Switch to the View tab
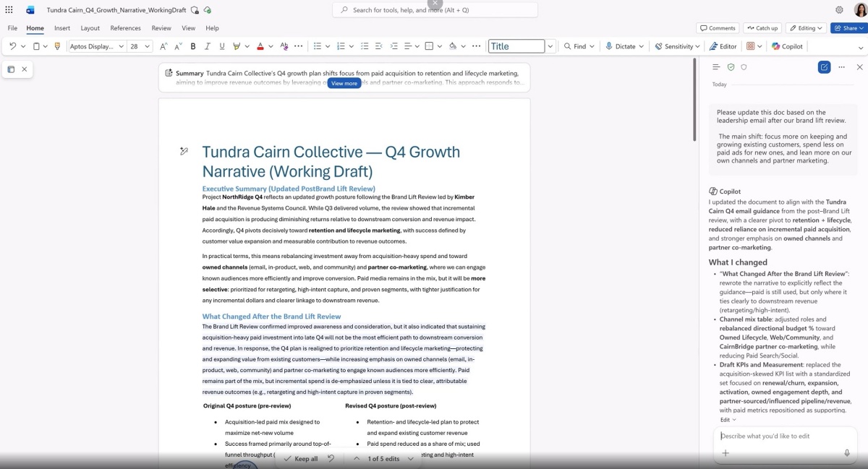The image size is (868, 469). click(189, 28)
